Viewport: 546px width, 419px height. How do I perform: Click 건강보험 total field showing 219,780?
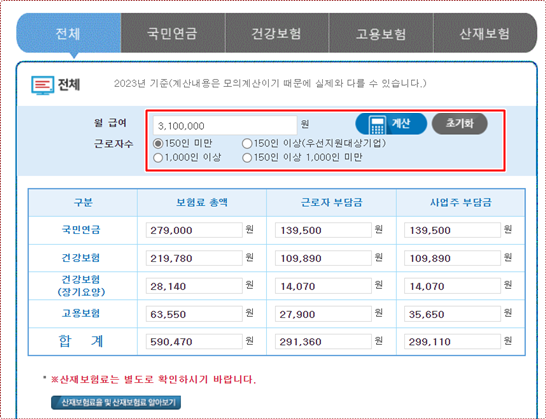pyautogui.click(x=194, y=258)
